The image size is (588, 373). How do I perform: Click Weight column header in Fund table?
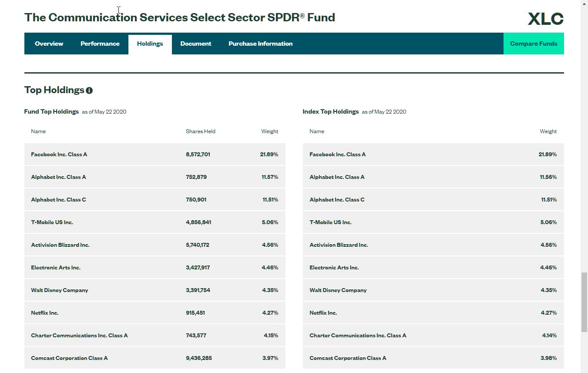coord(269,131)
